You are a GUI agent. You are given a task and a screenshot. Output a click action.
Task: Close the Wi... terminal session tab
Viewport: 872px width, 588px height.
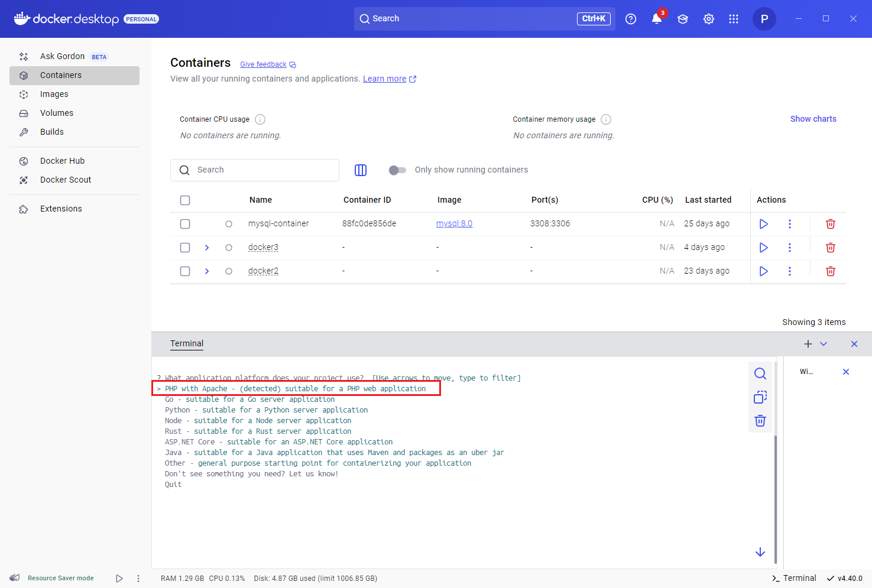pos(846,372)
